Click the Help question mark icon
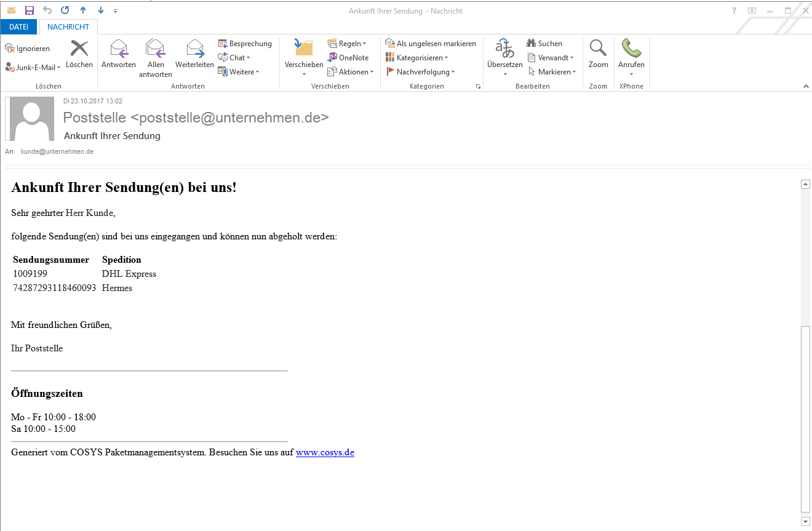 [x=734, y=10]
